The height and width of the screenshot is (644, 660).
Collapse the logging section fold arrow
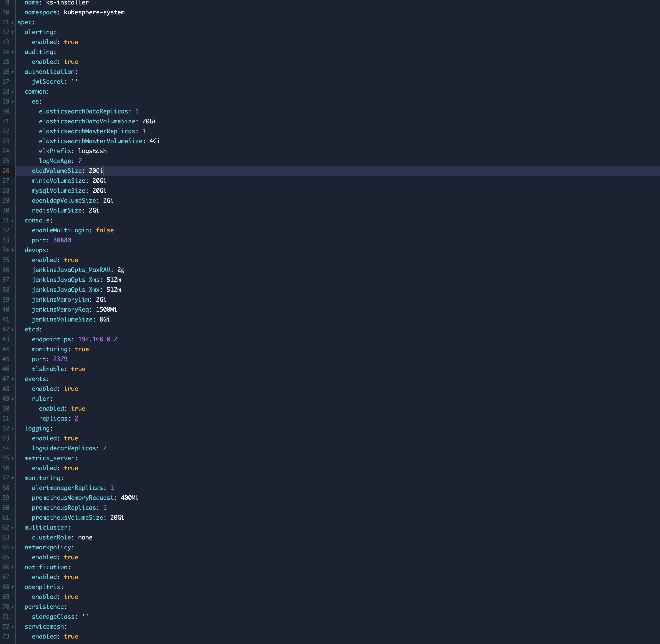tap(13, 429)
